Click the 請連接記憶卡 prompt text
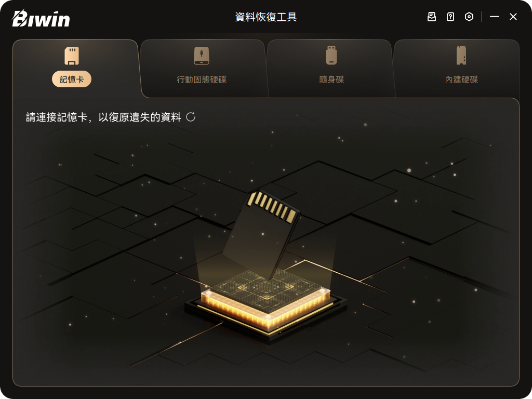Screen dimensions: 532x399 click(x=103, y=117)
